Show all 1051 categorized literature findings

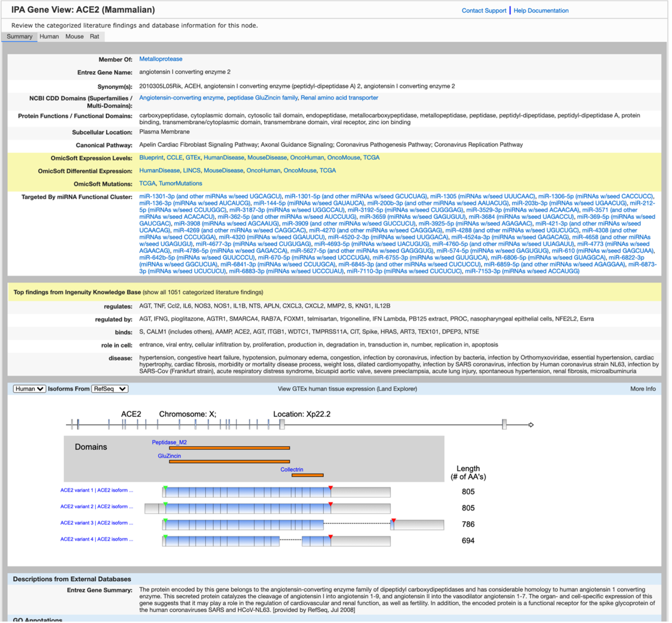203,292
